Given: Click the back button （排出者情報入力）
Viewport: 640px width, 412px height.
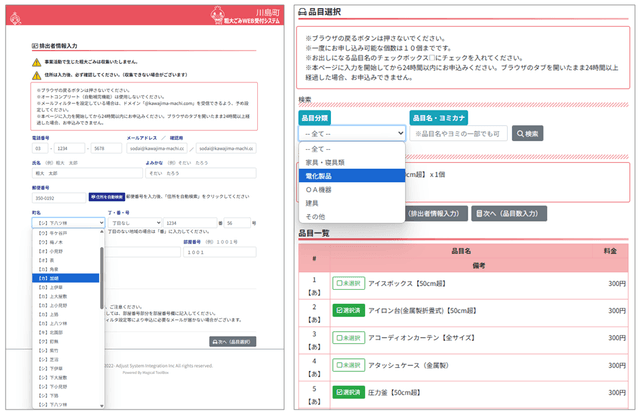Looking at the screenshot, I should pos(434,214).
